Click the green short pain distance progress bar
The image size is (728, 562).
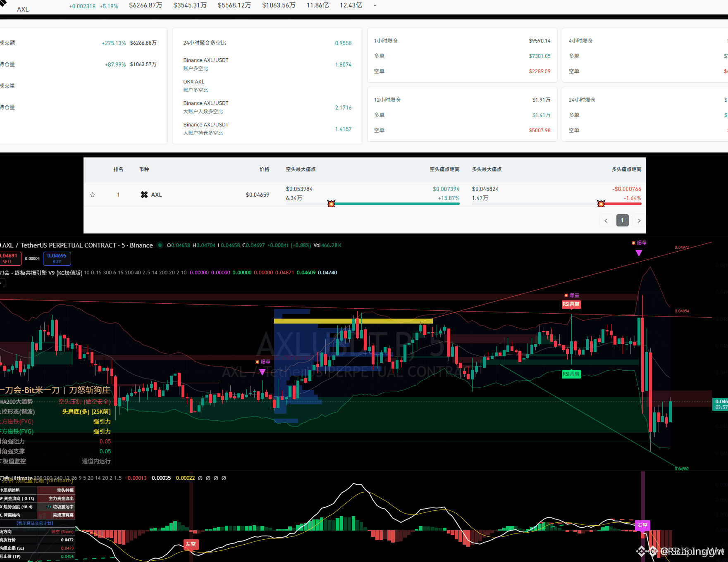(395, 204)
